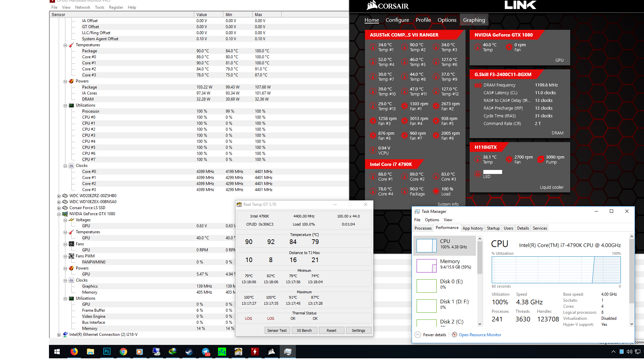Click the Temp #1 thermometer icon in Corsair Link
Image resolution: width=644 pixels, height=362 pixels.
pyautogui.click(x=373, y=47)
